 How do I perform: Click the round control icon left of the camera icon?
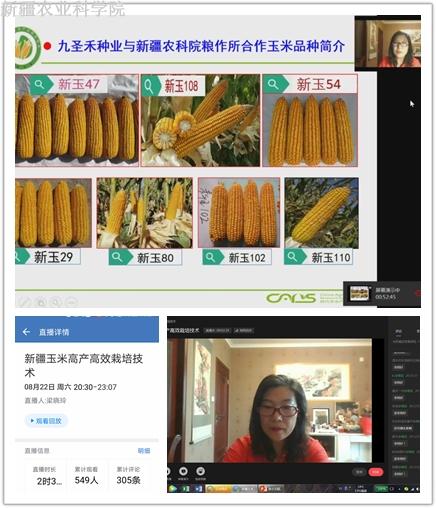(183, 471)
